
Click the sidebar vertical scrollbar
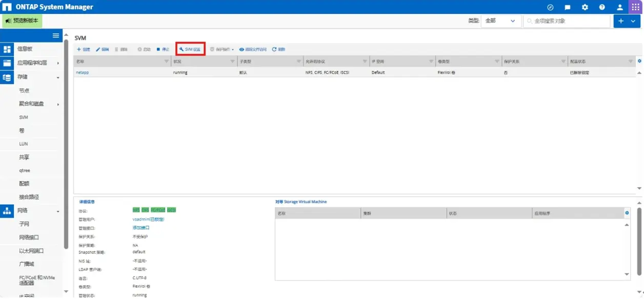click(66, 144)
